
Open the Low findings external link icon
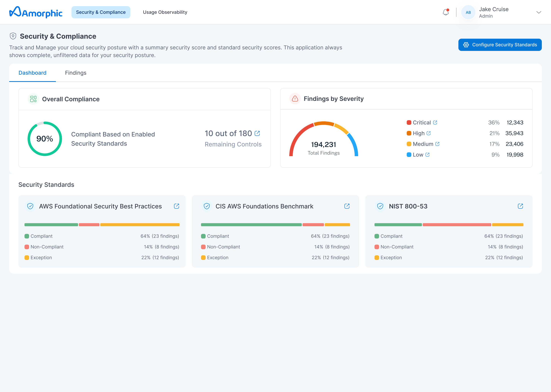tap(427, 155)
